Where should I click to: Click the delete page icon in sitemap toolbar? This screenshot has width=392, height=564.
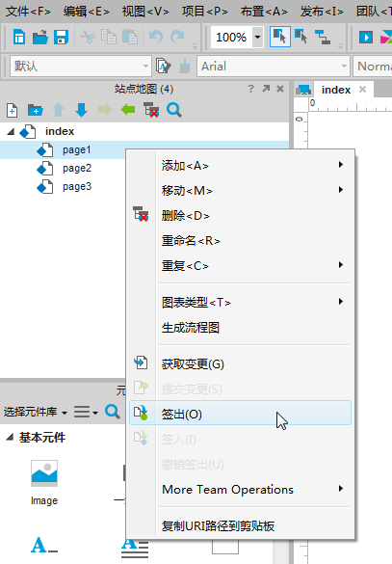pos(151,110)
